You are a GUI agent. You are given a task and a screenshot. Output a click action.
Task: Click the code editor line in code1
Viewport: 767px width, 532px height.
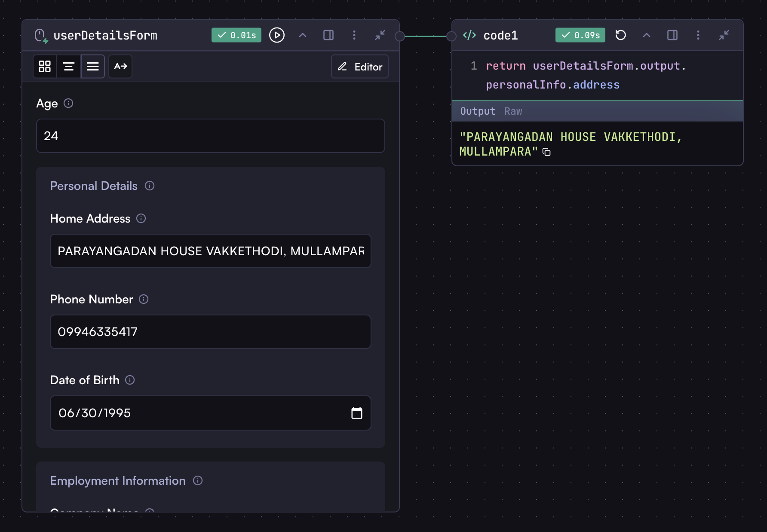click(598, 75)
